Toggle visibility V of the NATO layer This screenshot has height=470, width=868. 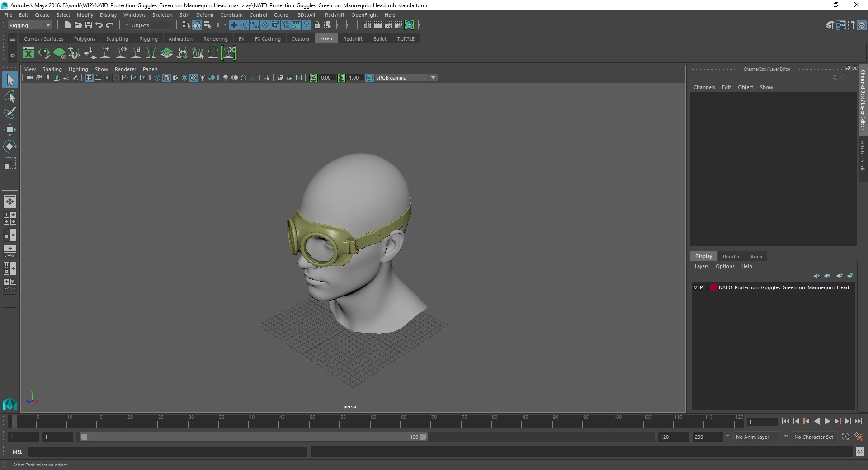click(695, 287)
